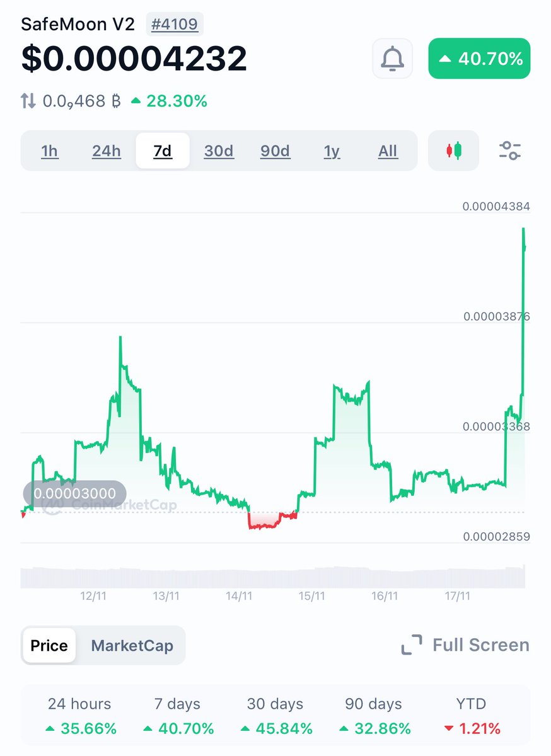Screen dimensions: 551x756
Task: Tap the BTC swap arrows icon
Action: (28, 101)
